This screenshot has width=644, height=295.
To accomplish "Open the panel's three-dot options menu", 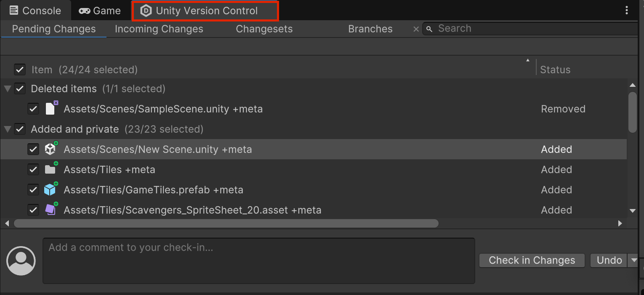I will click(627, 11).
